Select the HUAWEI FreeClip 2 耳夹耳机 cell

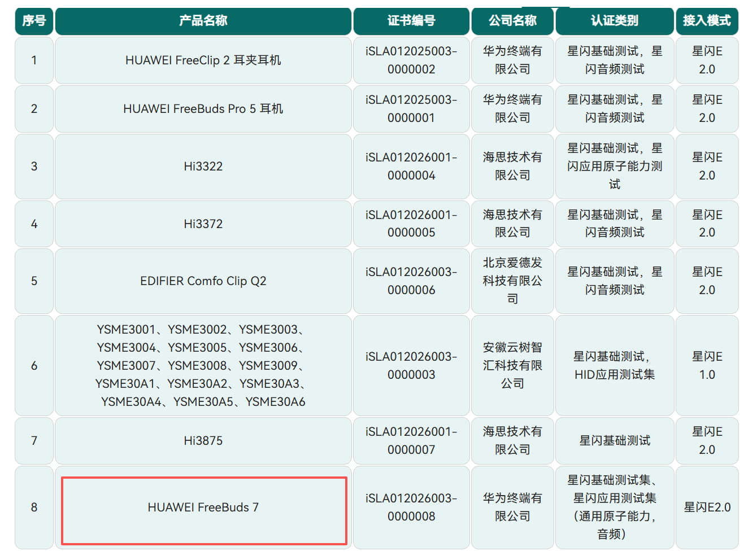[x=203, y=60]
